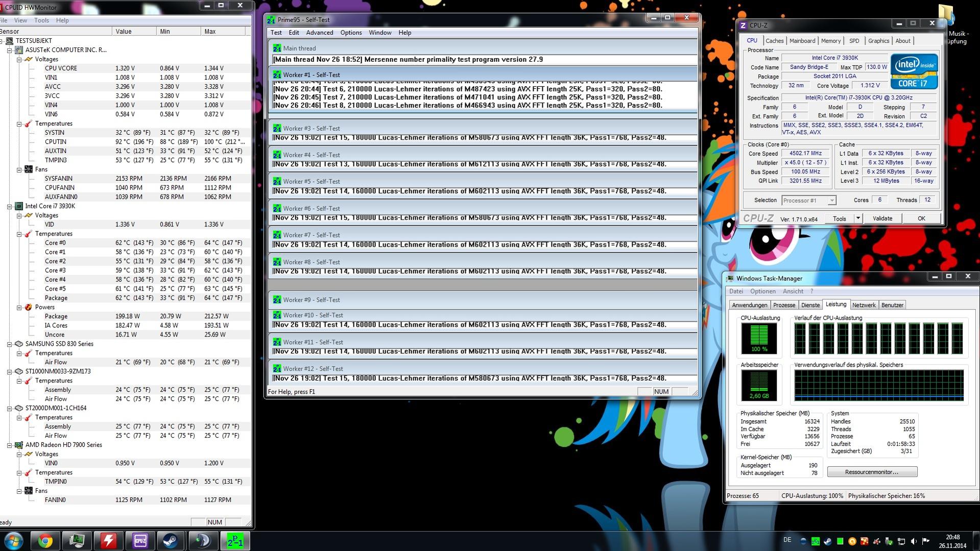Click the Worker #1 Self-Test window icon

277,75
